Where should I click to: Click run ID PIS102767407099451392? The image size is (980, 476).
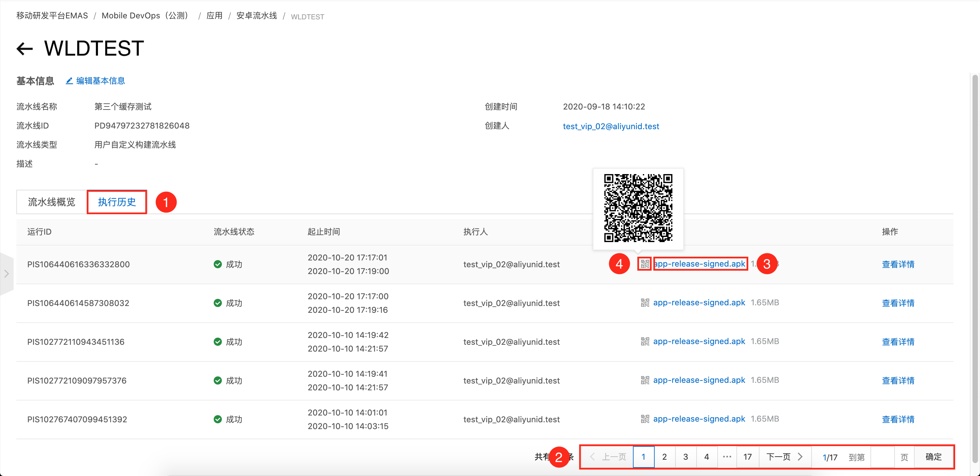tap(77, 419)
